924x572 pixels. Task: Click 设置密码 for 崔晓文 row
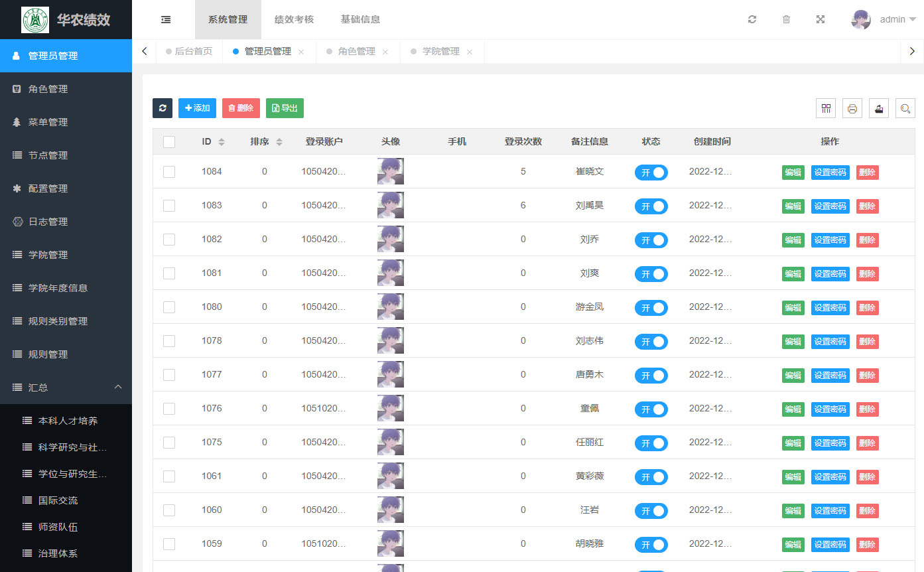click(x=830, y=173)
